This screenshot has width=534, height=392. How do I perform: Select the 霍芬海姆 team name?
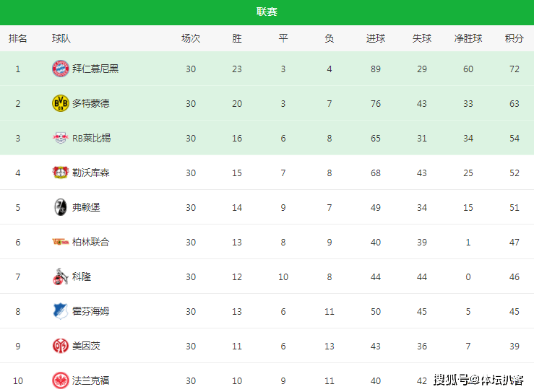pos(91,311)
